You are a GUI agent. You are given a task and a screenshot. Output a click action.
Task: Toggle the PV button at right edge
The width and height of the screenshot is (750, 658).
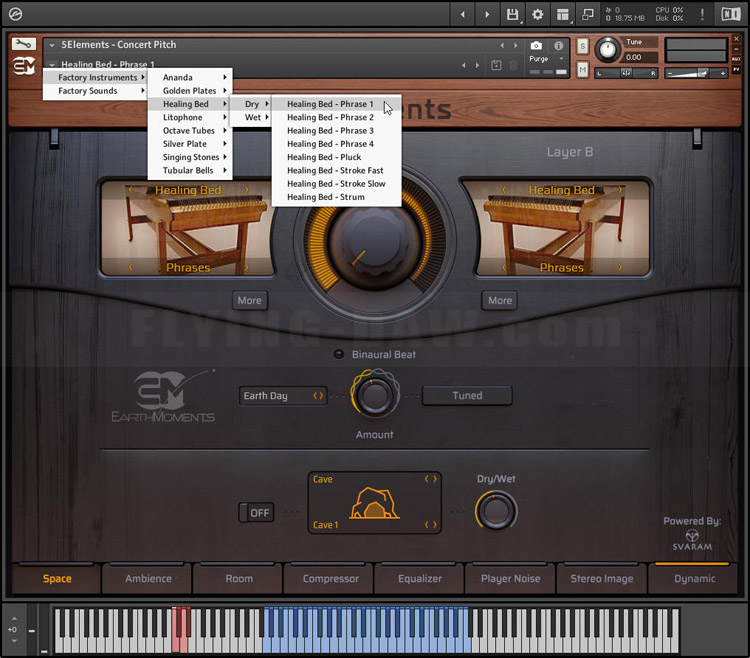736,69
